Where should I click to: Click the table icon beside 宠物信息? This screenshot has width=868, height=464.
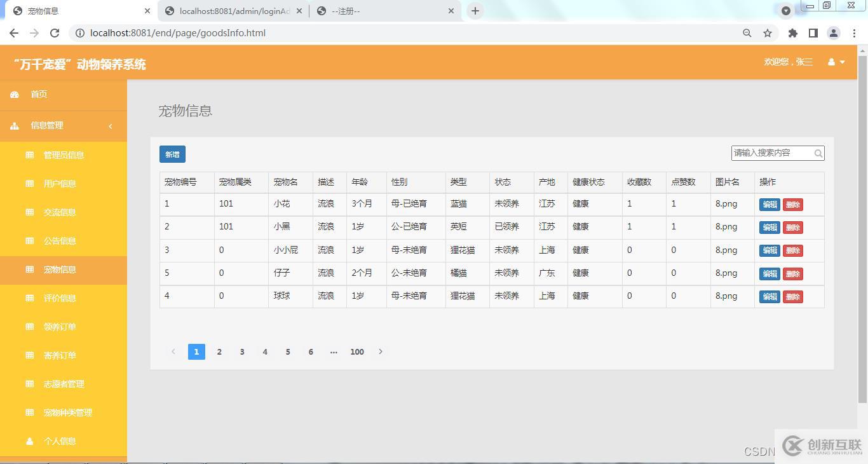(30, 270)
